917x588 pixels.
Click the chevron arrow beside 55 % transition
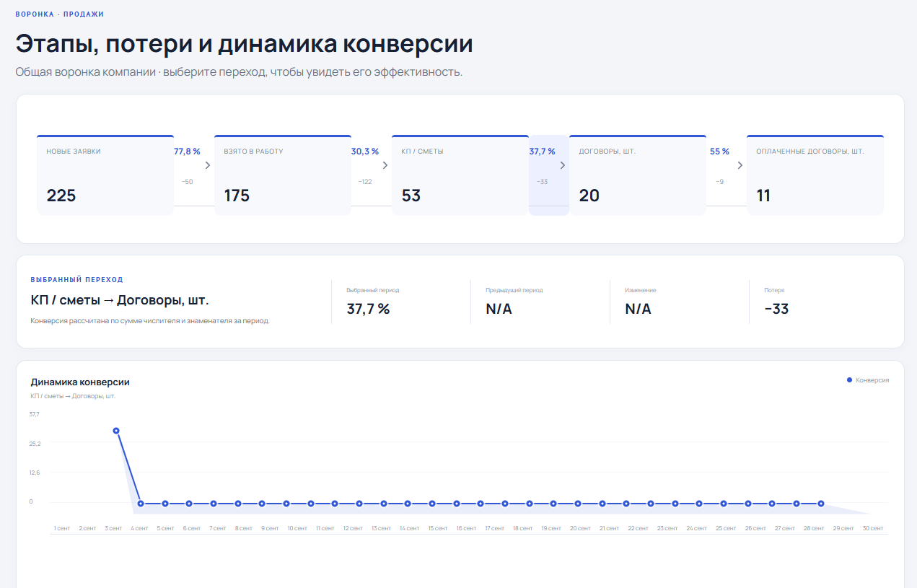tap(740, 165)
